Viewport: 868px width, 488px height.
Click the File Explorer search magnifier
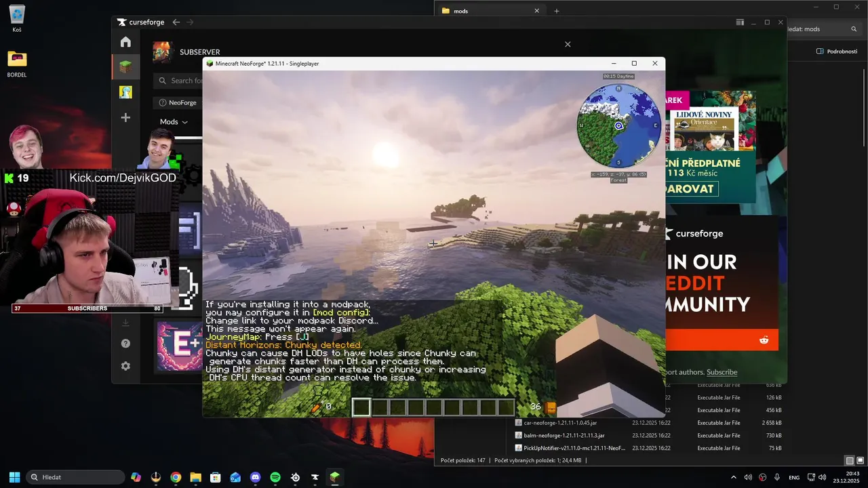tap(854, 29)
